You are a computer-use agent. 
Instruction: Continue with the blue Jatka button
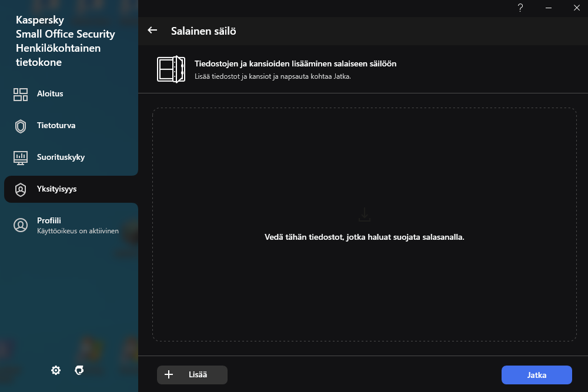(x=537, y=375)
